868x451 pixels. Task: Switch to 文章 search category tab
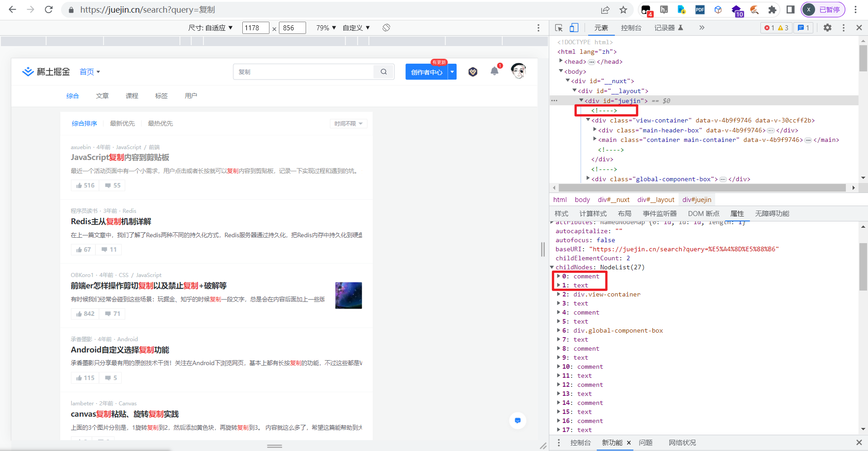pos(102,96)
